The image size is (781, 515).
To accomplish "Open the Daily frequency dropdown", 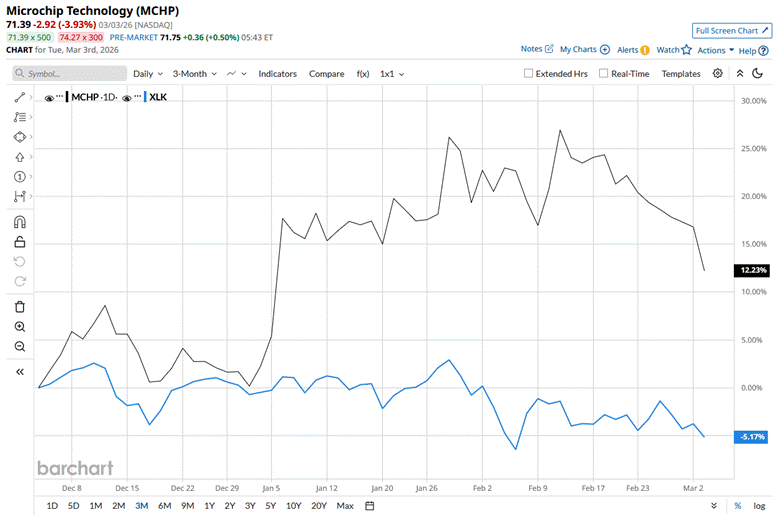I will pyautogui.click(x=148, y=73).
